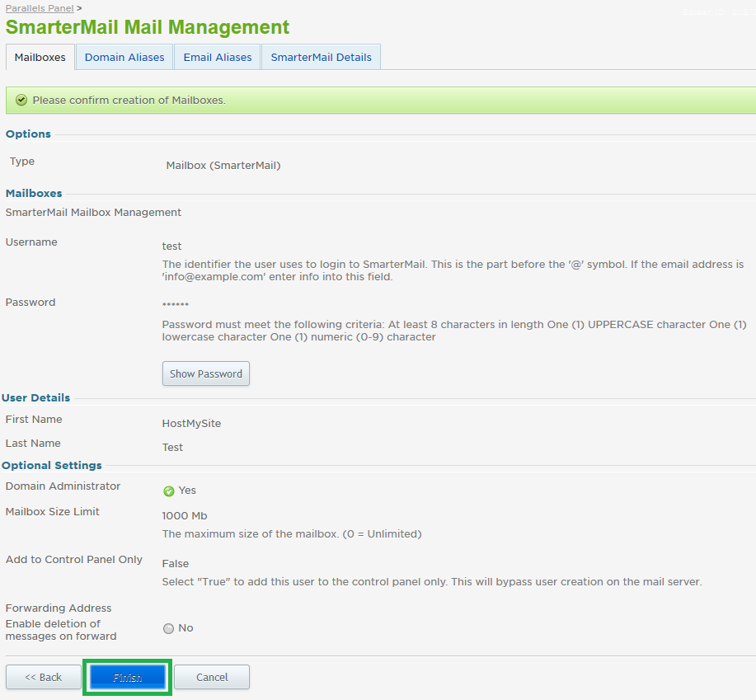Image resolution: width=756 pixels, height=700 pixels.
Task: Select the Mailboxes tab
Action: [x=40, y=58]
